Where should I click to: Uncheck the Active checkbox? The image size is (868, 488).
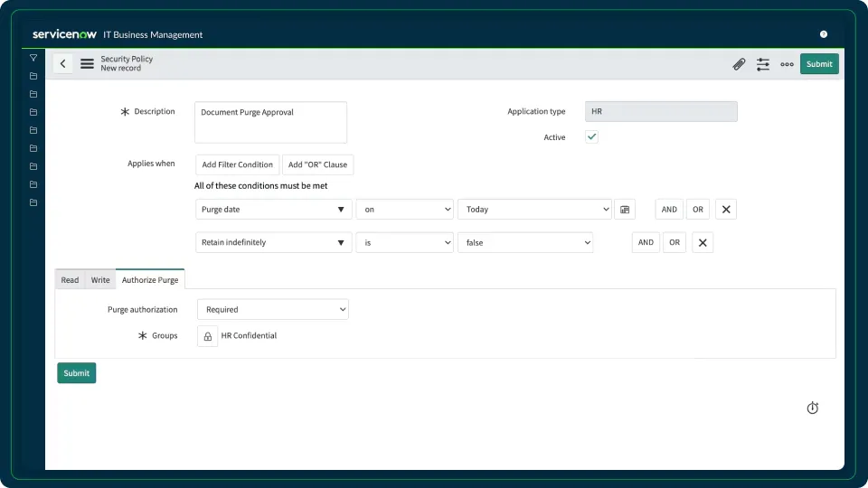point(591,137)
